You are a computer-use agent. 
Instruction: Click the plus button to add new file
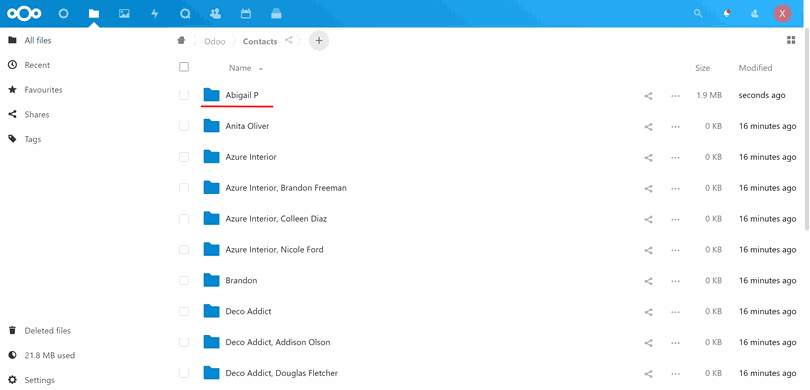(319, 40)
